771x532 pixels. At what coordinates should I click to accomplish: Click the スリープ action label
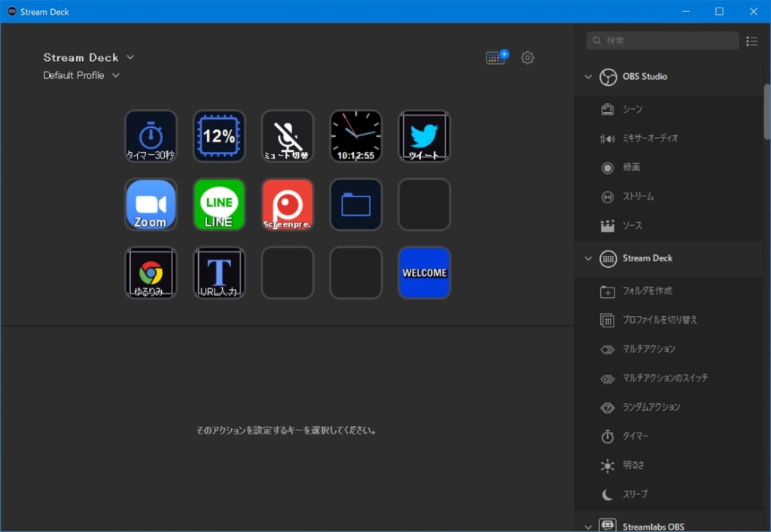point(635,494)
